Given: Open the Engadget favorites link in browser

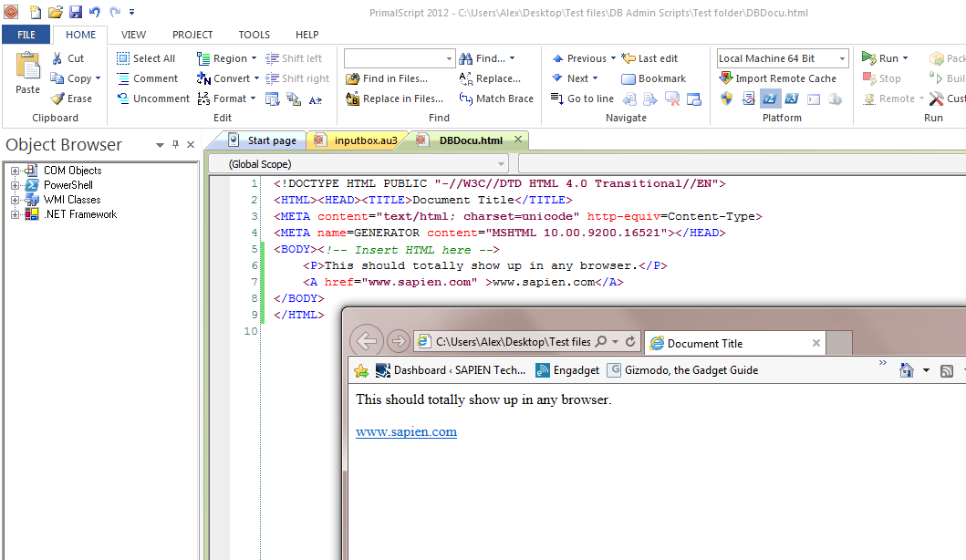Looking at the screenshot, I should pyautogui.click(x=567, y=370).
